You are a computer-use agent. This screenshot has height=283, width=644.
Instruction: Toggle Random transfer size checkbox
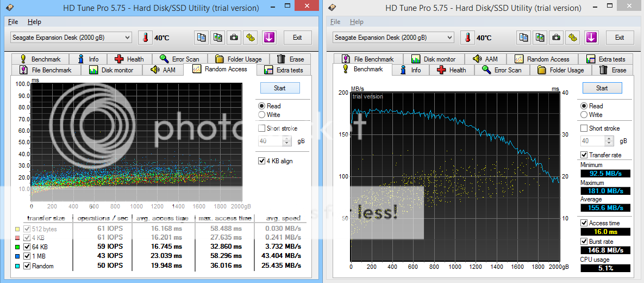(27, 266)
